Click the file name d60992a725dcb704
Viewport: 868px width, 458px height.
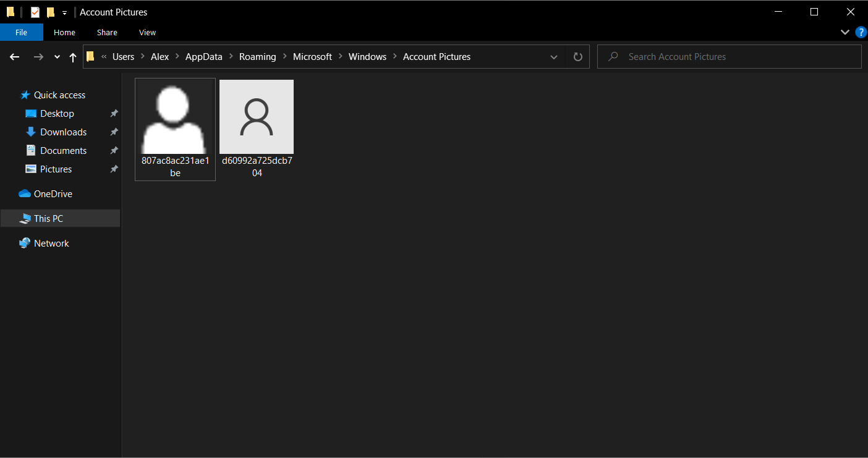[257, 167]
